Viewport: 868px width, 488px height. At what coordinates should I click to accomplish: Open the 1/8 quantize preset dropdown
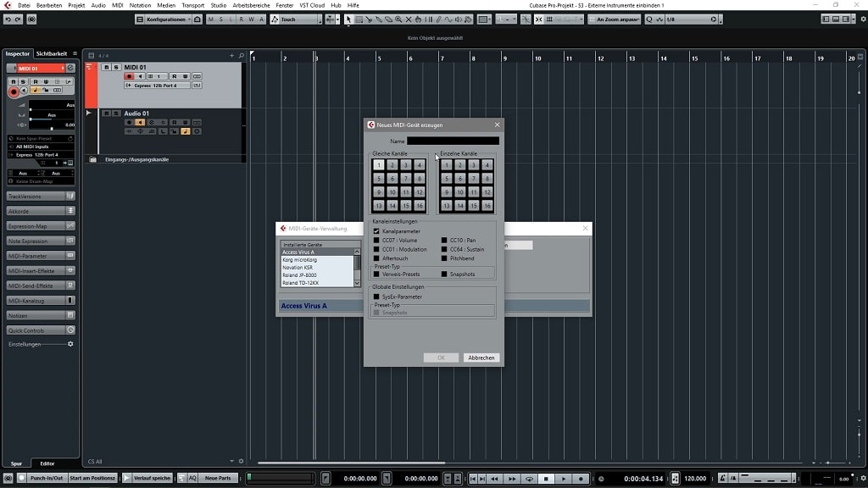(692, 19)
